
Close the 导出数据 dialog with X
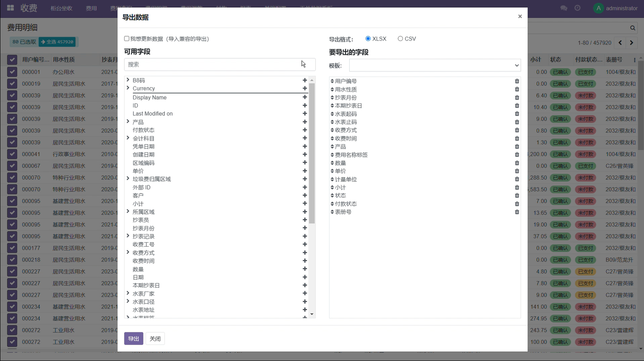520,16
